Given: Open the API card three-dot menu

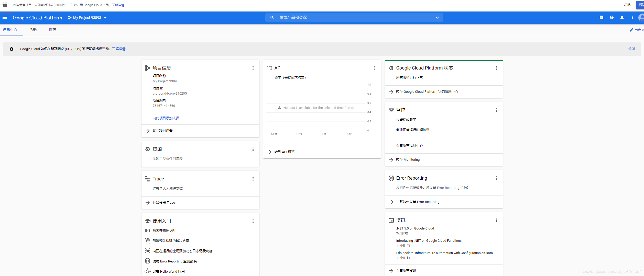Looking at the screenshot, I should (x=375, y=68).
